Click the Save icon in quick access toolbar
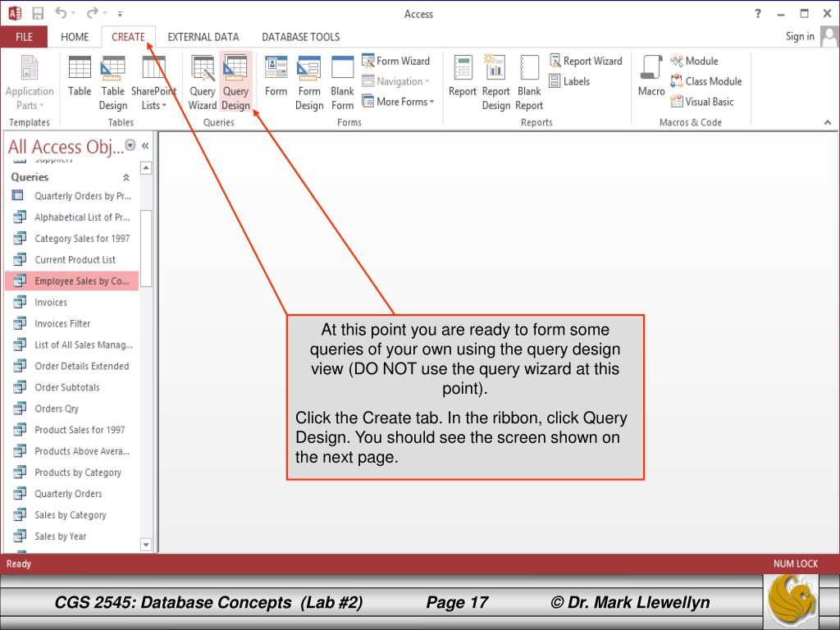The height and width of the screenshot is (630, 840). (x=38, y=13)
